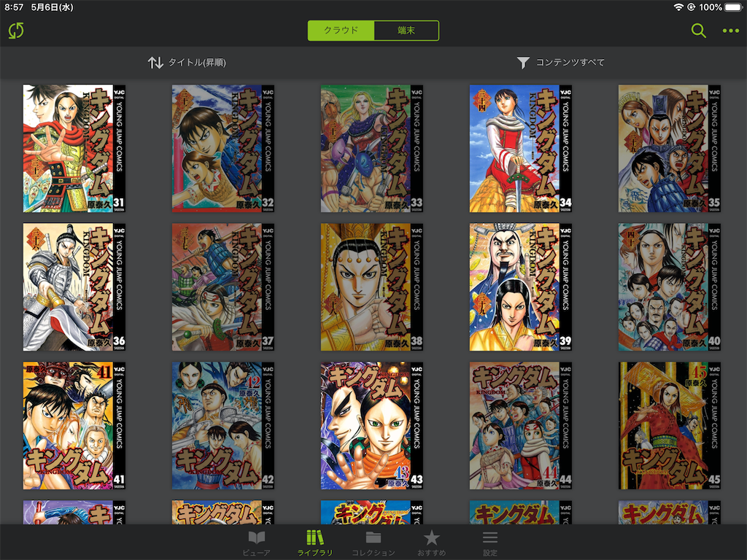Open Kingdom volume 37 cover

tap(223, 287)
